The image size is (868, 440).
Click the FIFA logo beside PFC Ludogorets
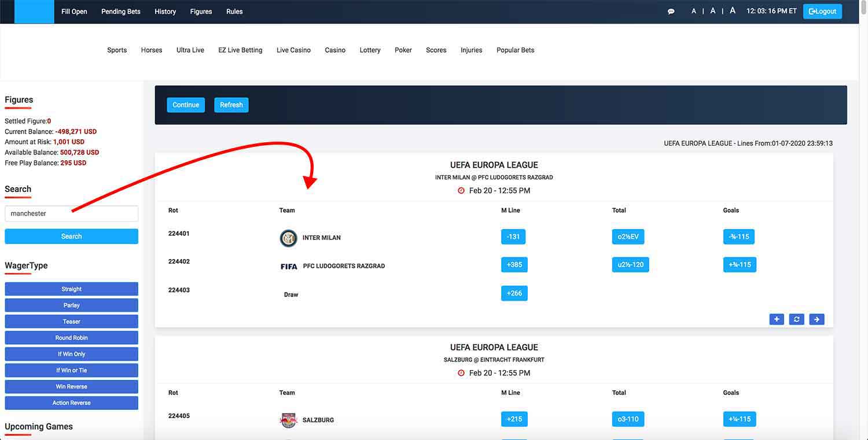click(289, 266)
